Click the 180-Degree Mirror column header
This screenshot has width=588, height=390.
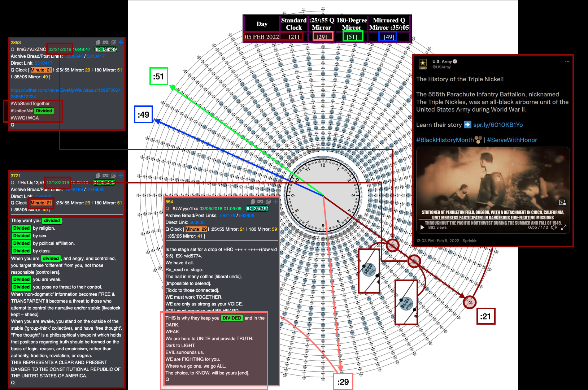[352, 24]
